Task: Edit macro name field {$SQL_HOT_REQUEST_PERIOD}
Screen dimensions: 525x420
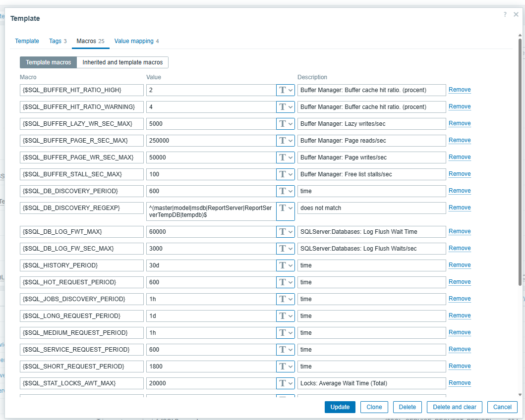Action: click(x=82, y=282)
